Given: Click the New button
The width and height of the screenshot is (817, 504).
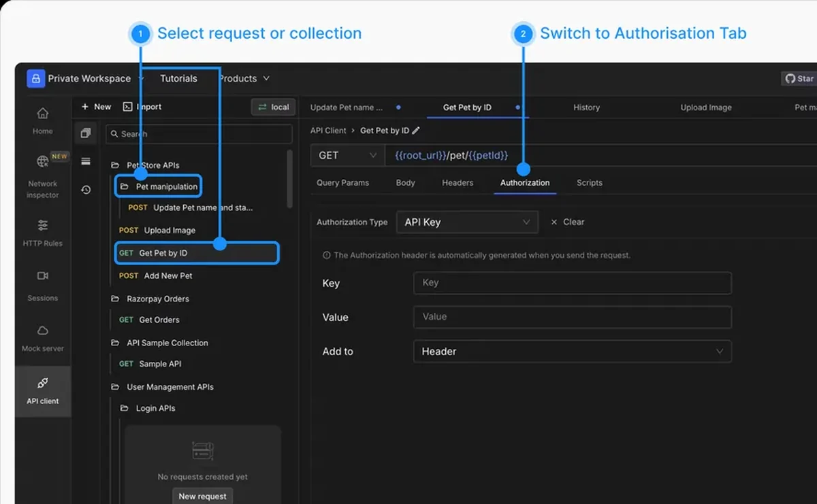Looking at the screenshot, I should (96, 107).
